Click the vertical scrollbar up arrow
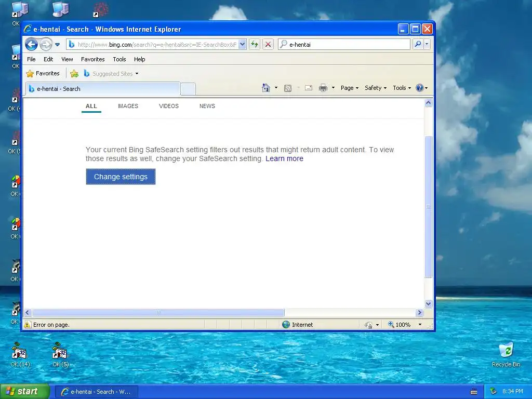 (x=428, y=103)
